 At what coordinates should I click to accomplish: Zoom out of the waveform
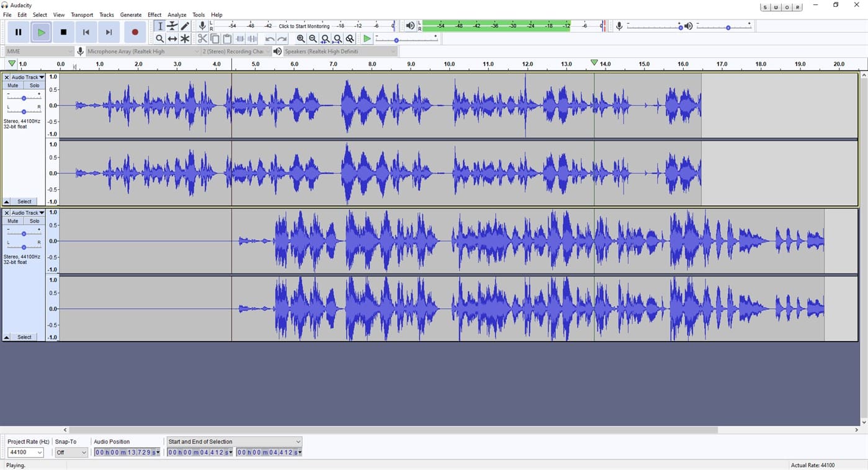coord(313,38)
